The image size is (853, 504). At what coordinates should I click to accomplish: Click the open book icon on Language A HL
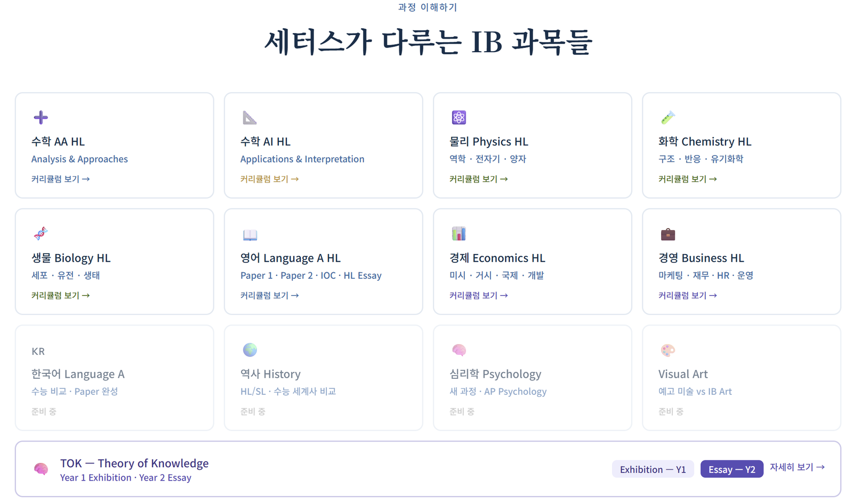click(250, 234)
